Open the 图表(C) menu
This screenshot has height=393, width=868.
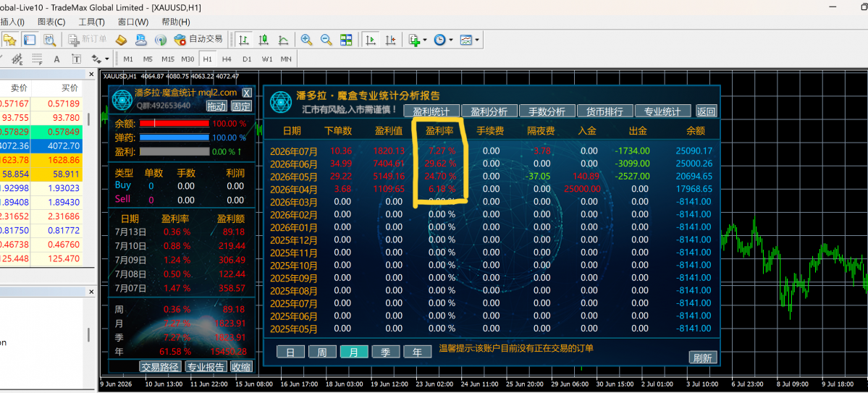51,22
